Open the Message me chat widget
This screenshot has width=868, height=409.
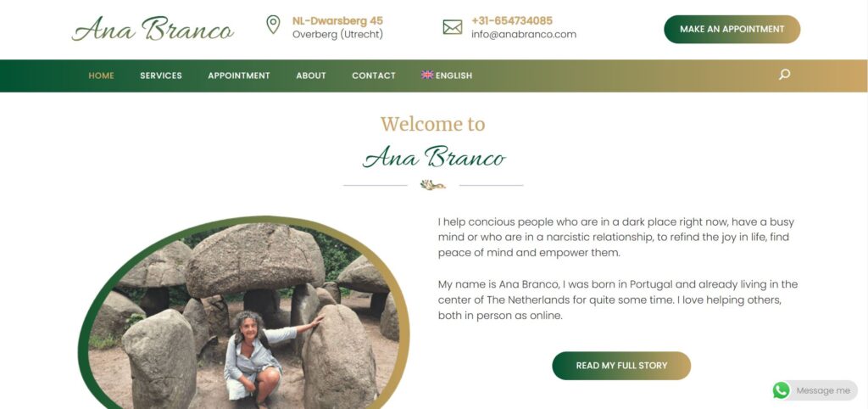coord(815,390)
